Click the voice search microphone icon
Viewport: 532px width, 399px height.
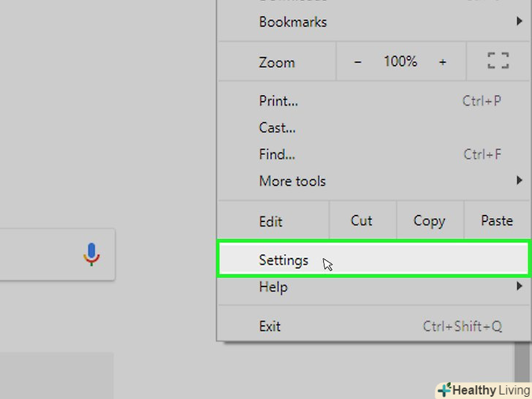(91, 254)
